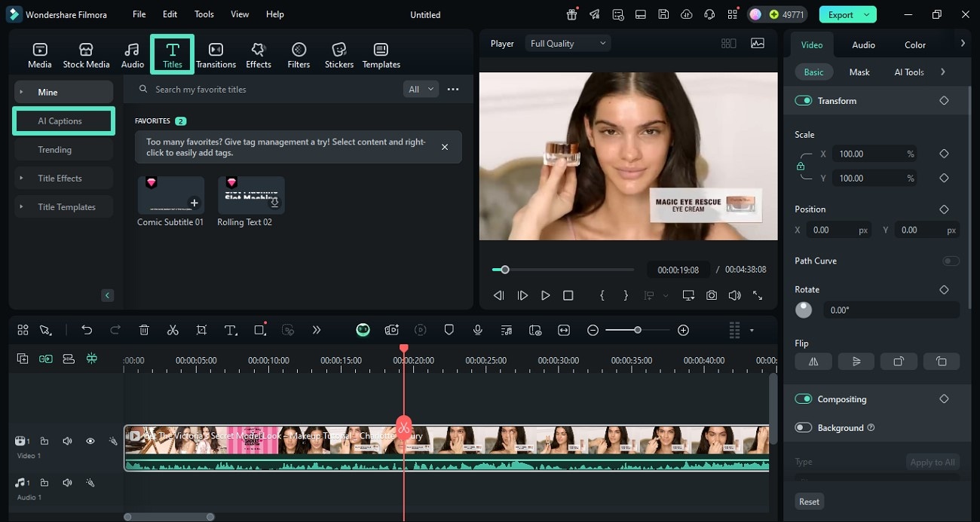Turn the Rotate dial
The width and height of the screenshot is (980, 522).
pyautogui.click(x=804, y=310)
